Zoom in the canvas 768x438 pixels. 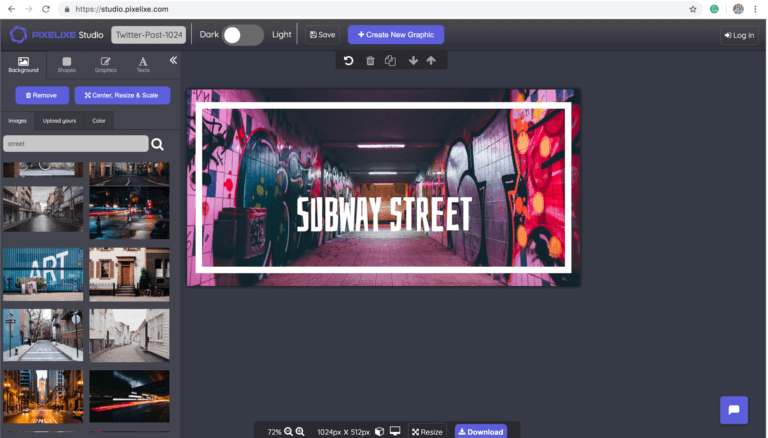point(300,432)
